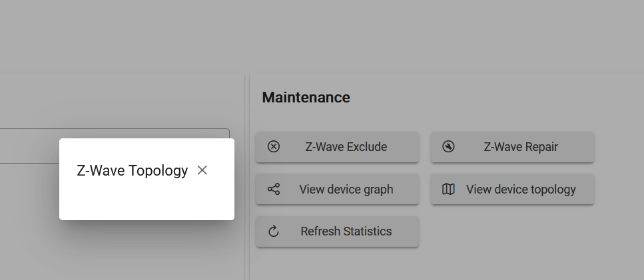Open View device graph
Viewport: 644px width, 280px height.
(337, 189)
